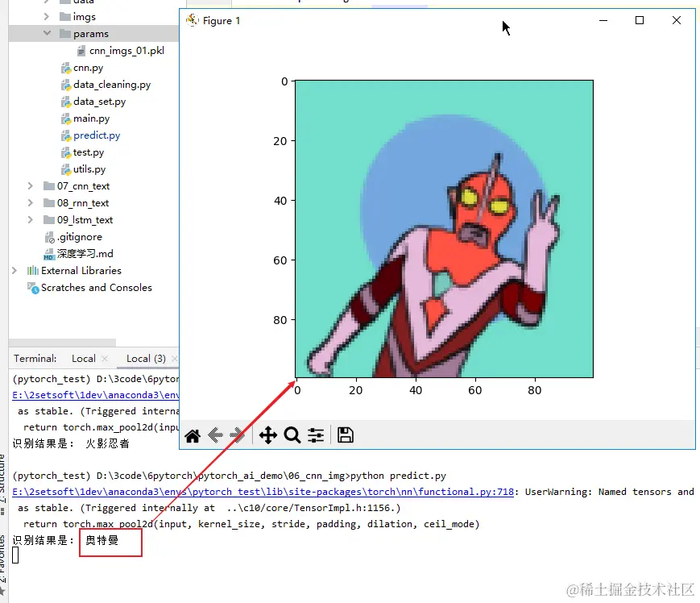Click the terminal cursor input line
This screenshot has width=700, height=603.
15,555
